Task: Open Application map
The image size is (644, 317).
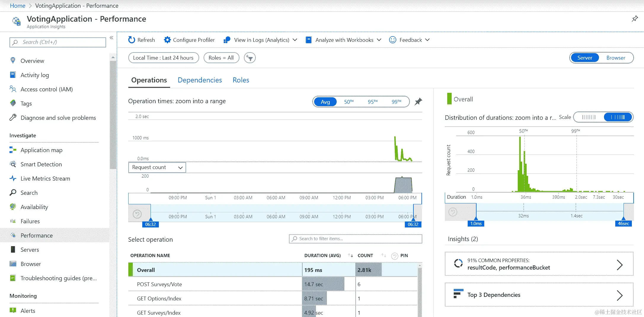Action: [41, 150]
